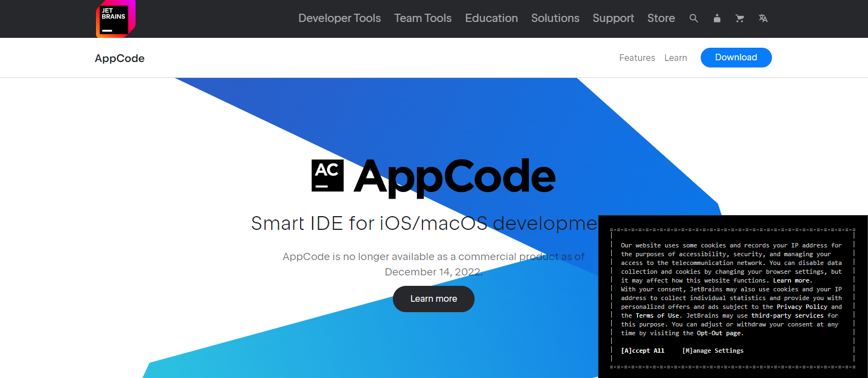
Task: Click the AppCode AC logo icon
Action: point(328,176)
